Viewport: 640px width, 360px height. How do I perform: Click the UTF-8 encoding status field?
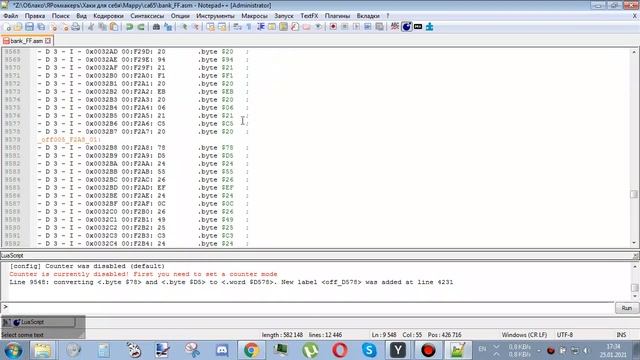coord(564,335)
